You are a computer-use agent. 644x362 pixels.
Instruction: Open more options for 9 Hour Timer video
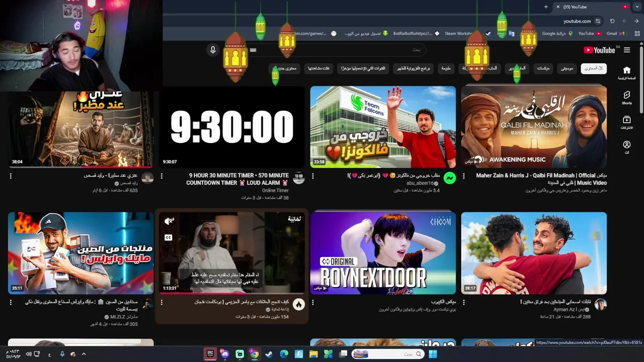pyautogui.click(x=162, y=176)
